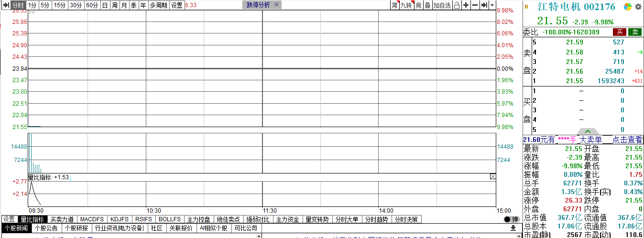Open the monthly 月 chart
Viewport: 644px width, 238px height.
click(124, 5)
